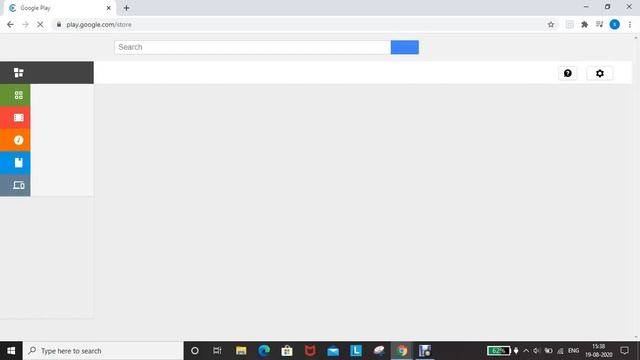Screen dimensions: 640x360
Task: Open the clock and date in tray
Action: (x=599, y=351)
